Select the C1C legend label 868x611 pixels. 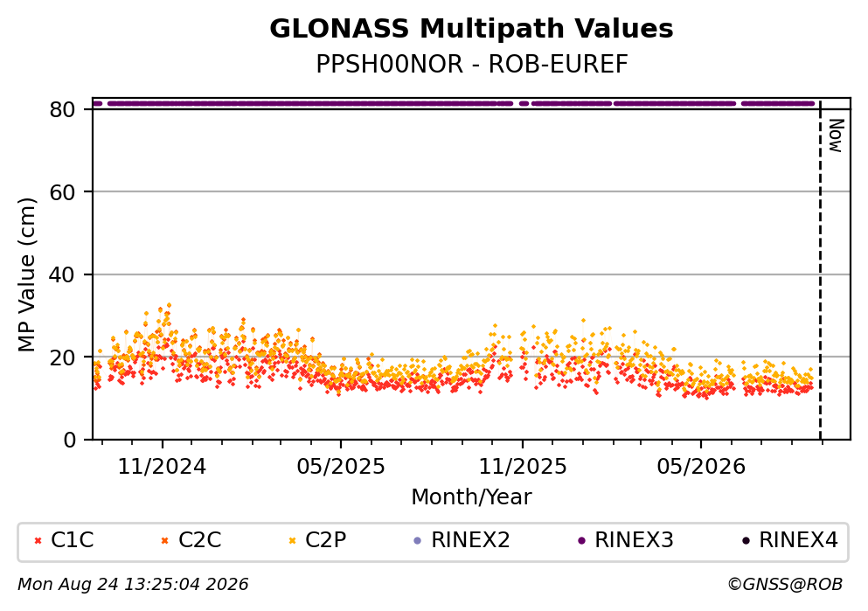72,540
